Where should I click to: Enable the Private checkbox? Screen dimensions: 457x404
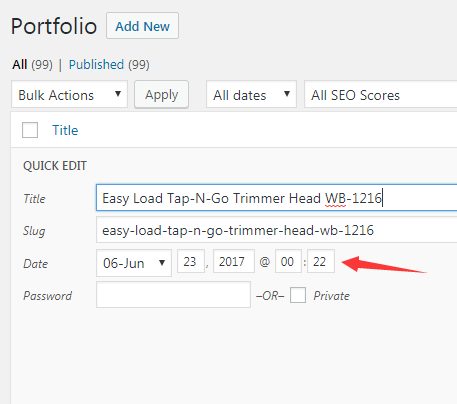[x=298, y=295]
